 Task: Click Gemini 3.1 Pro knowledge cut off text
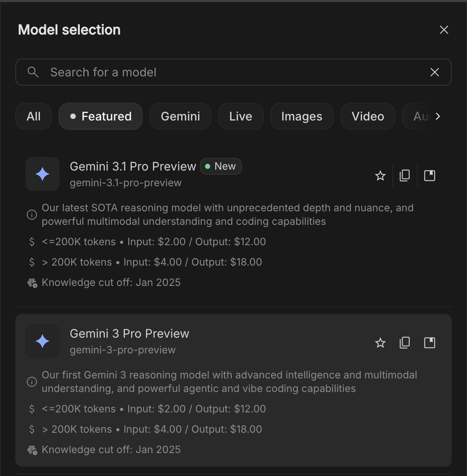point(111,282)
